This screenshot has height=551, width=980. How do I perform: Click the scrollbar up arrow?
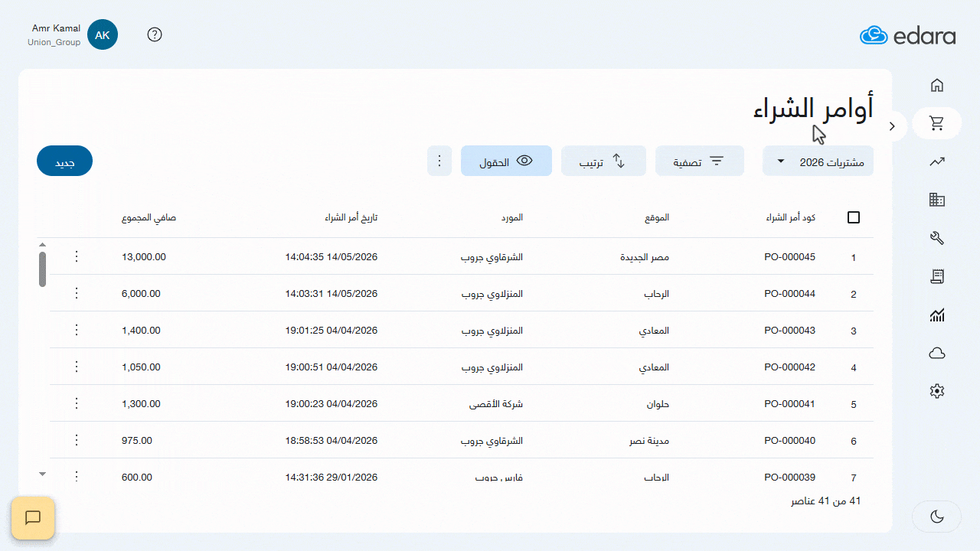[43, 244]
